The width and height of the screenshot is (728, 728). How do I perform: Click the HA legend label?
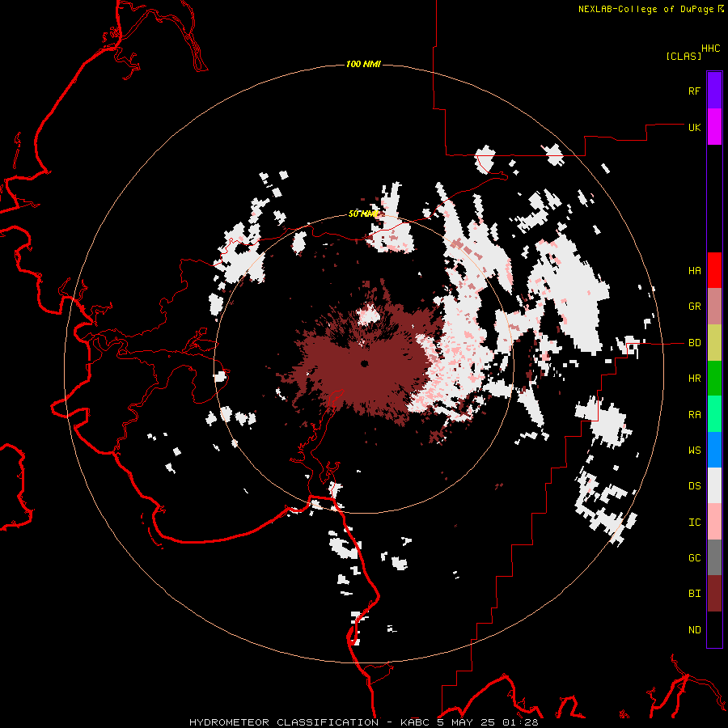pos(694,271)
